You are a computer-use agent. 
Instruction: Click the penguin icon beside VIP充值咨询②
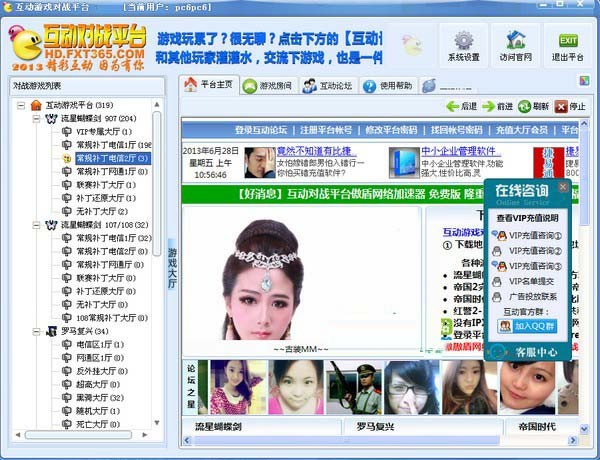[497, 251]
